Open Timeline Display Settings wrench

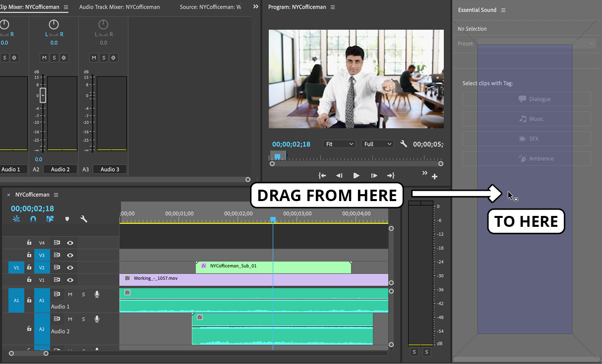click(84, 219)
